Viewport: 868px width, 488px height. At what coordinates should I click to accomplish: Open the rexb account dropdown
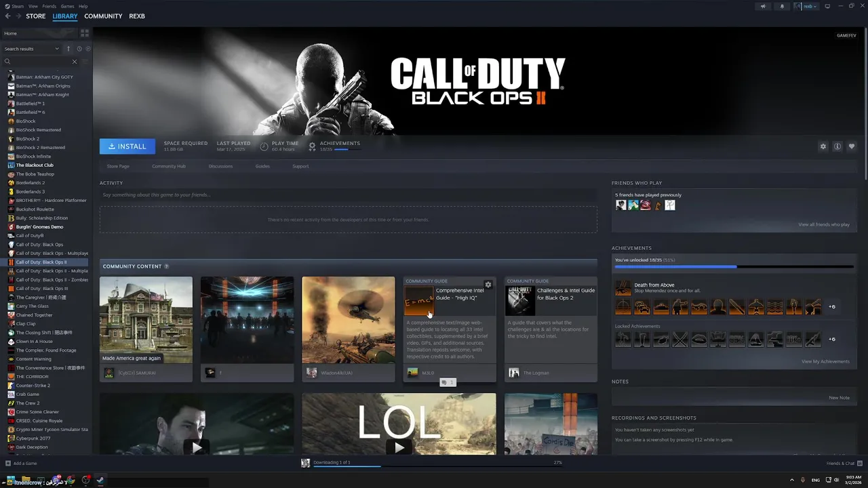(x=806, y=6)
